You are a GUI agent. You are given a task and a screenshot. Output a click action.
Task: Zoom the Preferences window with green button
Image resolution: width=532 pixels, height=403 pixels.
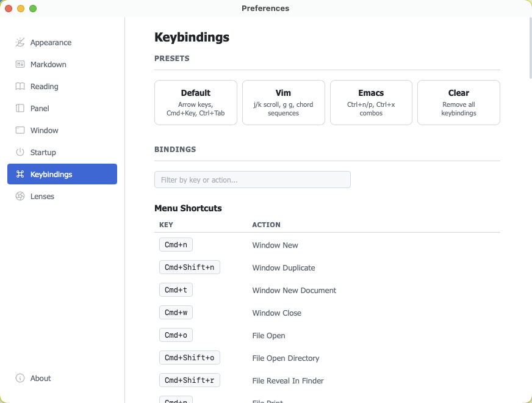33,9
